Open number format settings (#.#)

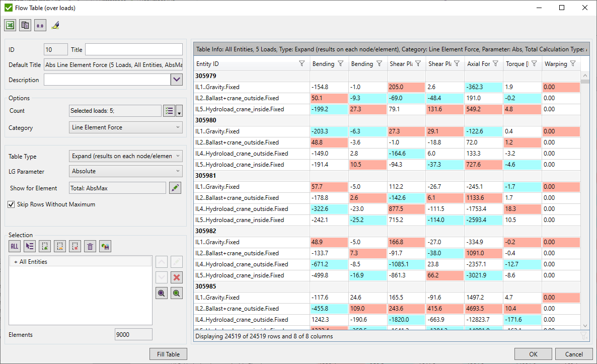click(x=40, y=25)
